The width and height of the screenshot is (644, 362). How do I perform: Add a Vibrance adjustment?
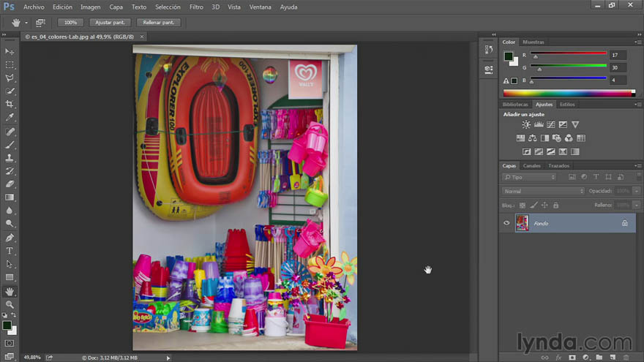pyautogui.click(x=575, y=124)
